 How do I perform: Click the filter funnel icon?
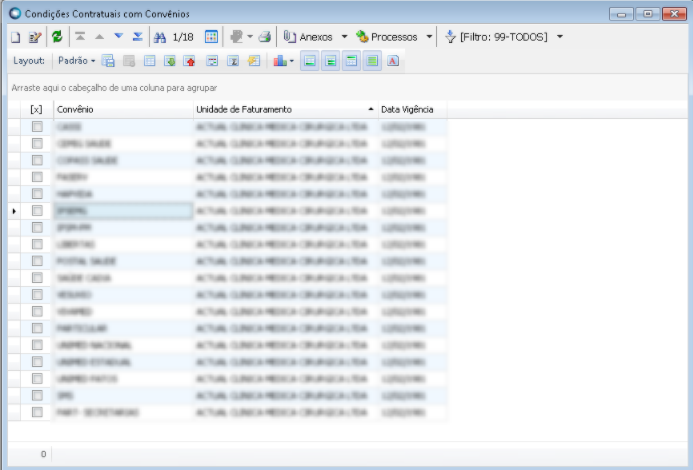[x=450, y=37]
